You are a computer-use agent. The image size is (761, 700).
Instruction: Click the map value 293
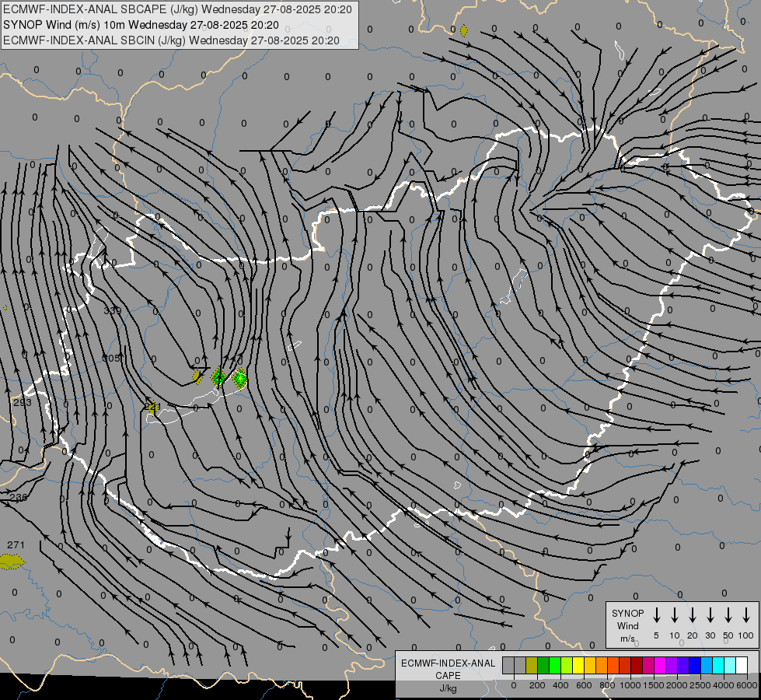pyautogui.click(x=23, y=403)
